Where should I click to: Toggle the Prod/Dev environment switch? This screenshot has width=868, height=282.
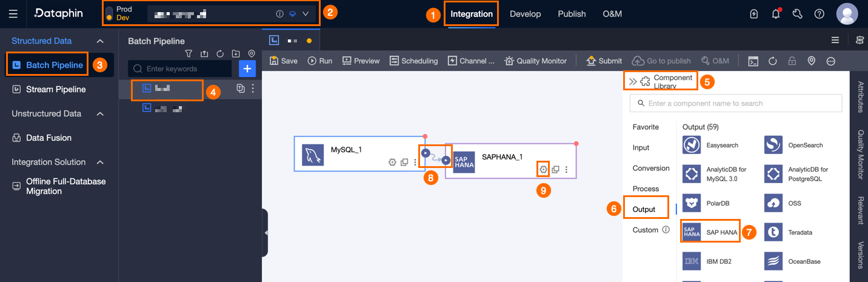(109, 14)
